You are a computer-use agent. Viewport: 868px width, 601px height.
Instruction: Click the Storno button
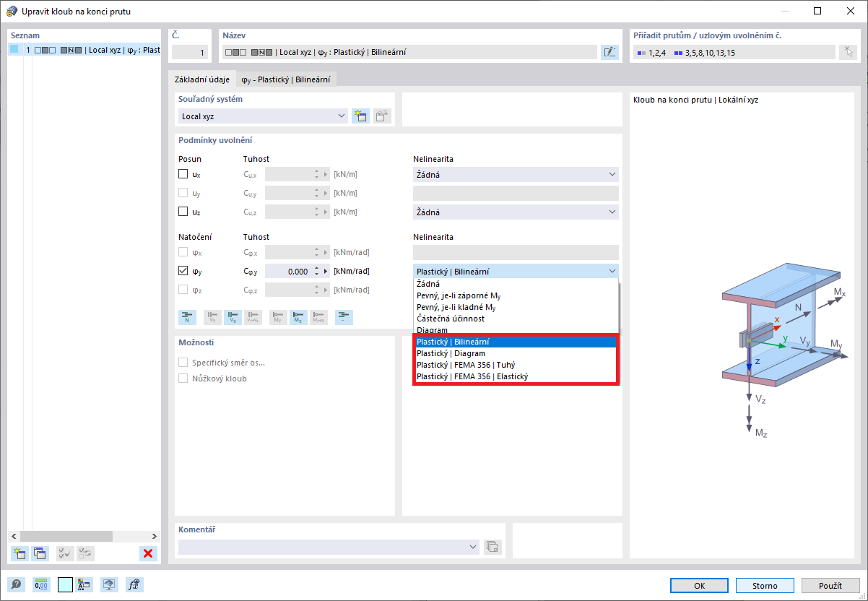765,585
